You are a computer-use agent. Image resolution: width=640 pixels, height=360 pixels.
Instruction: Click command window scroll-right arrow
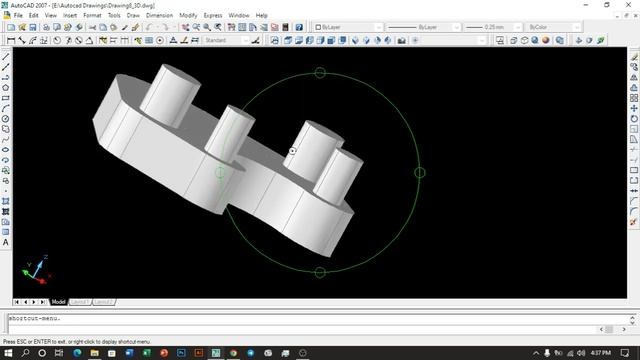[x=624, y=329]
